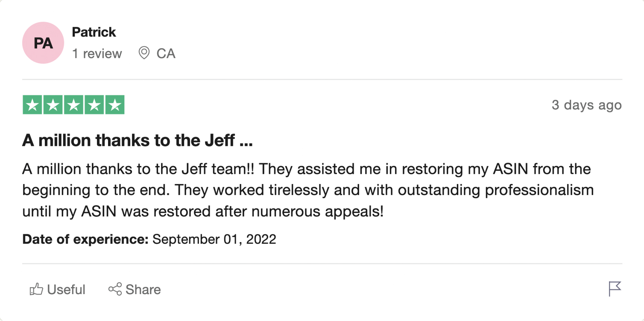Open the pink PA avatar

click(43, 43)
